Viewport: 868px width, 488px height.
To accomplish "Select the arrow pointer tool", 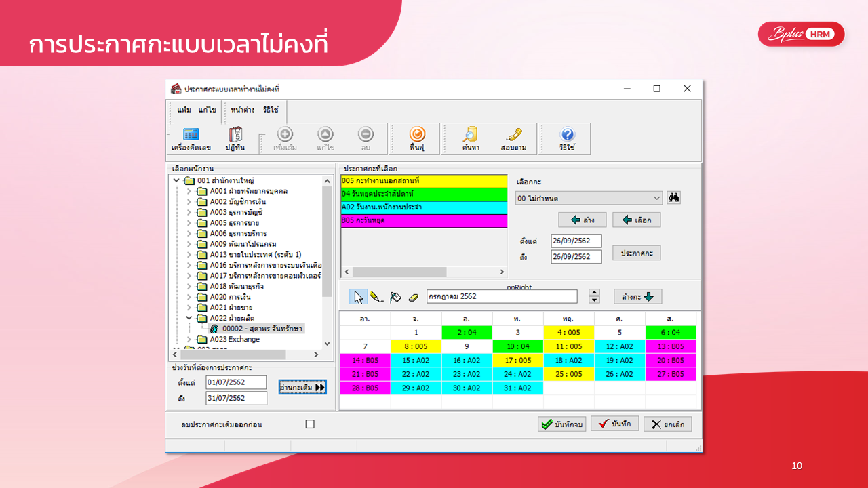I will (359, 297).
